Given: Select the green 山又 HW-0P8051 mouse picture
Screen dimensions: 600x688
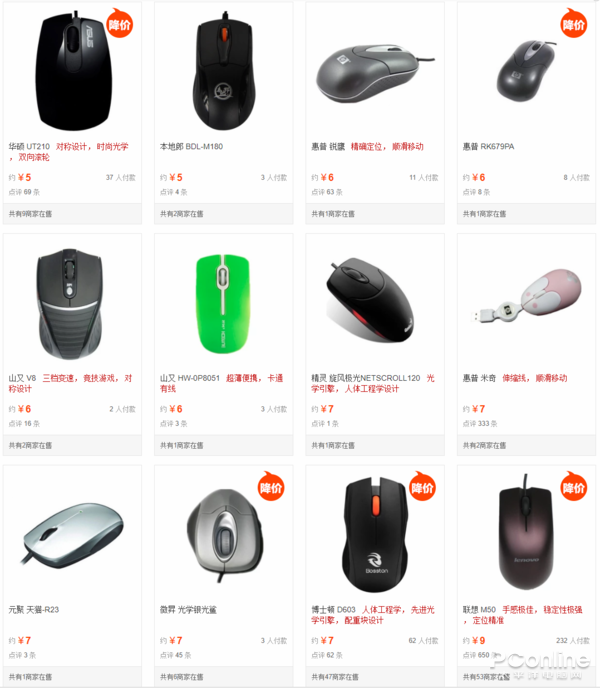Looking at the screenshot, I should pyautogui.click(x=223, y=304).
